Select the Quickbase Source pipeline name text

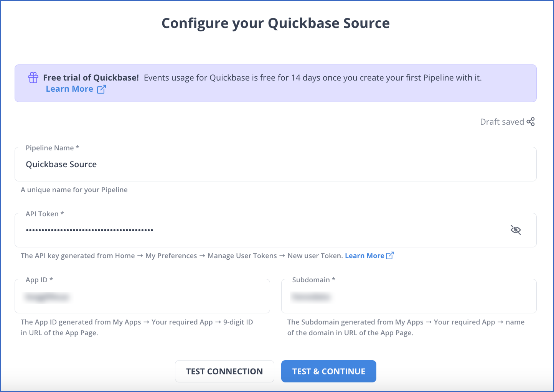61,164
